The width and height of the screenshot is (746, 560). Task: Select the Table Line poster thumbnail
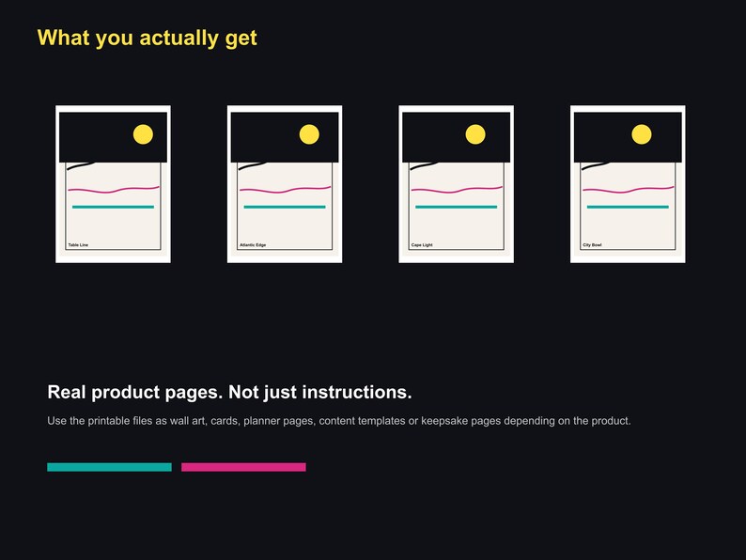pyautogui.click(x=114, y=184)
